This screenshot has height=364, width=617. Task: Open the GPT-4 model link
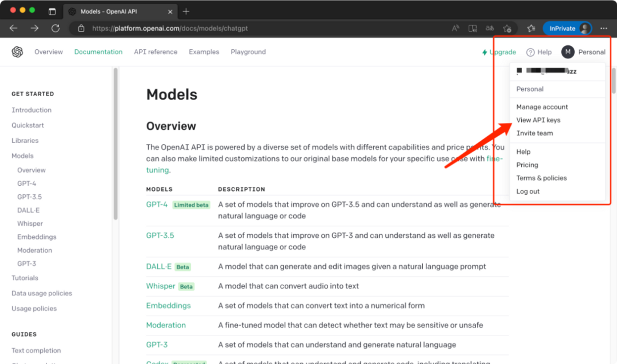[157, 205]
